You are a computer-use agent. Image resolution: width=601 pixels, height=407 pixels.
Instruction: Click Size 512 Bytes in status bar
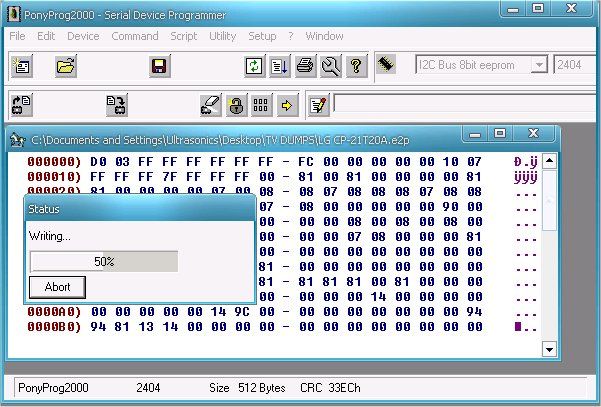tap(247, 388)
